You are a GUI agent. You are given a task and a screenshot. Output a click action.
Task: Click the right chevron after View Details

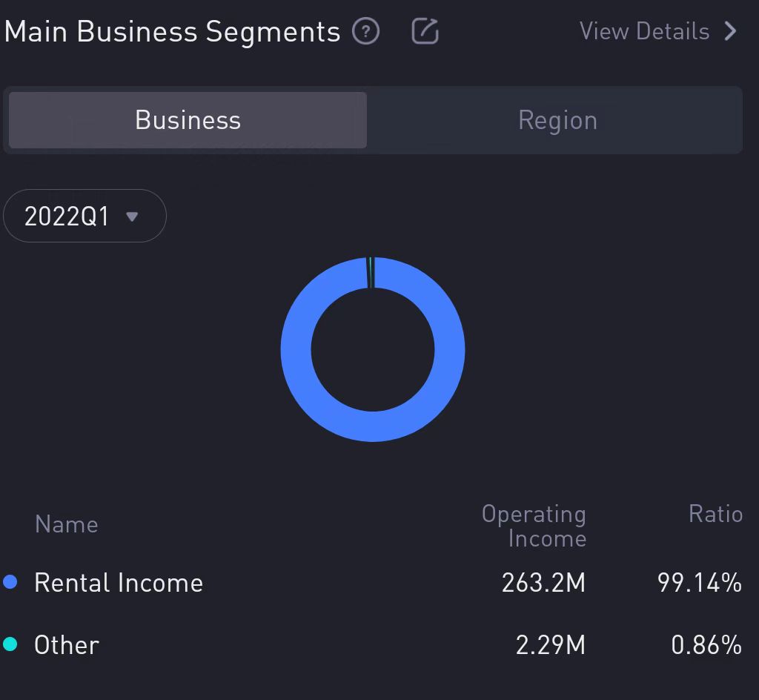tap(731, 31)
